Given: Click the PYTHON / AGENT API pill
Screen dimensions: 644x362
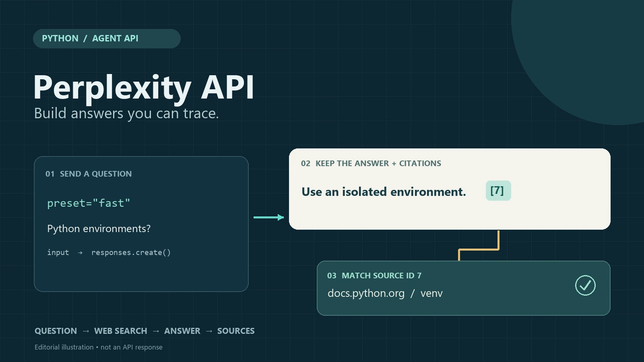Looking at the screenshot, I should pos(107,39).
